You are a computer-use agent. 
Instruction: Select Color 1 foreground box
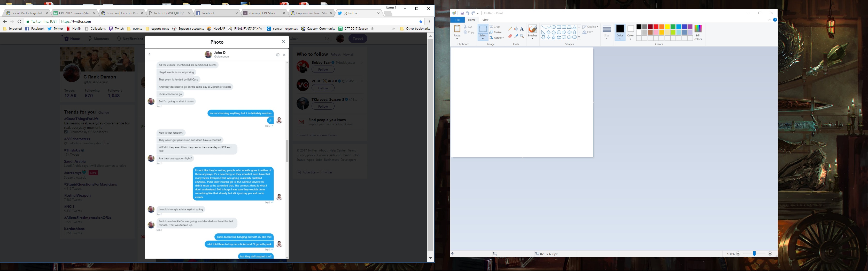620,32
